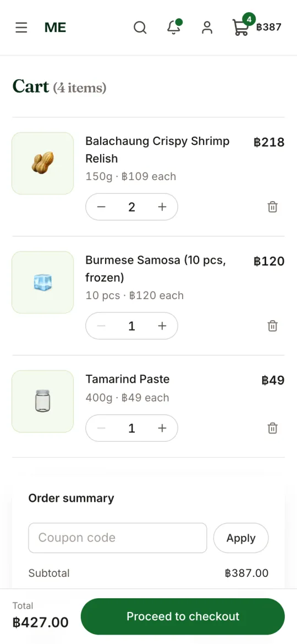Open the search icon in header
Image resolution: width=297 pixels, height=644 pixels.
point(140,28)
